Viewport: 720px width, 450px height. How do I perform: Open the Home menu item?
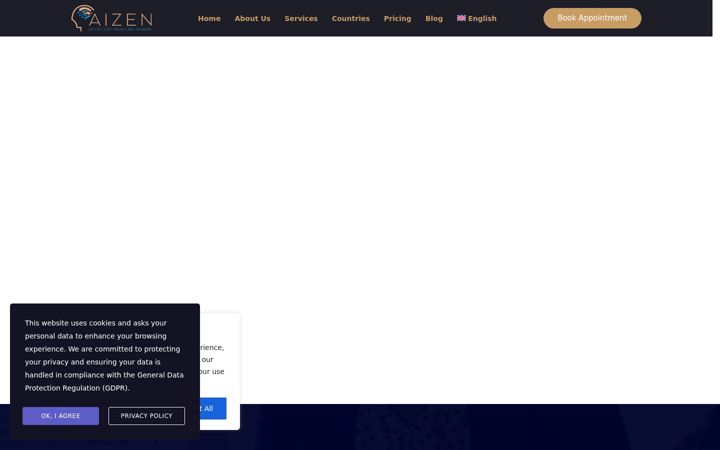point(209,18)
